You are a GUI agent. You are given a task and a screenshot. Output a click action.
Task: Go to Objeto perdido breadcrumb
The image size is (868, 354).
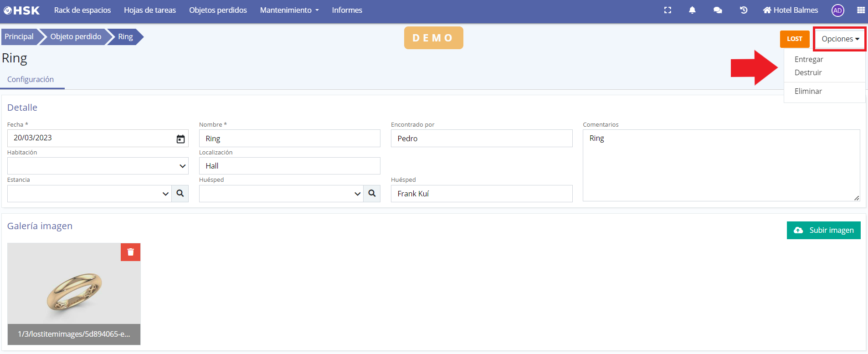[x=76, y=36]
